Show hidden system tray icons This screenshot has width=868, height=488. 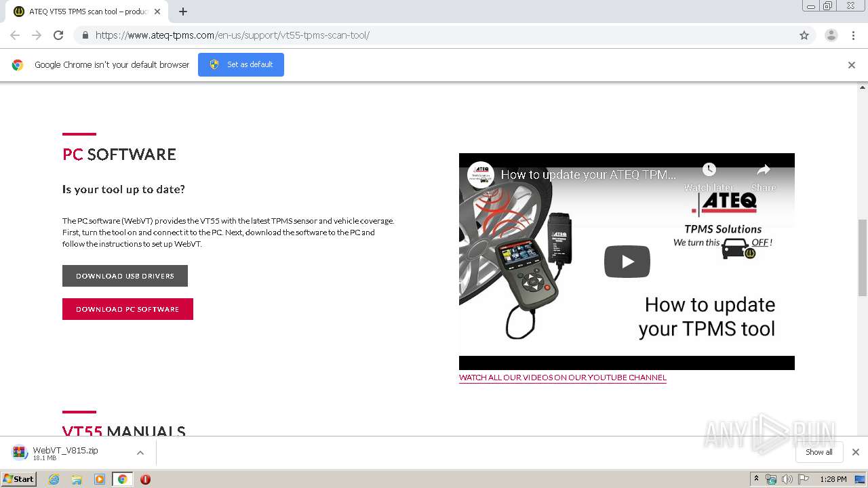pos(756,479)
